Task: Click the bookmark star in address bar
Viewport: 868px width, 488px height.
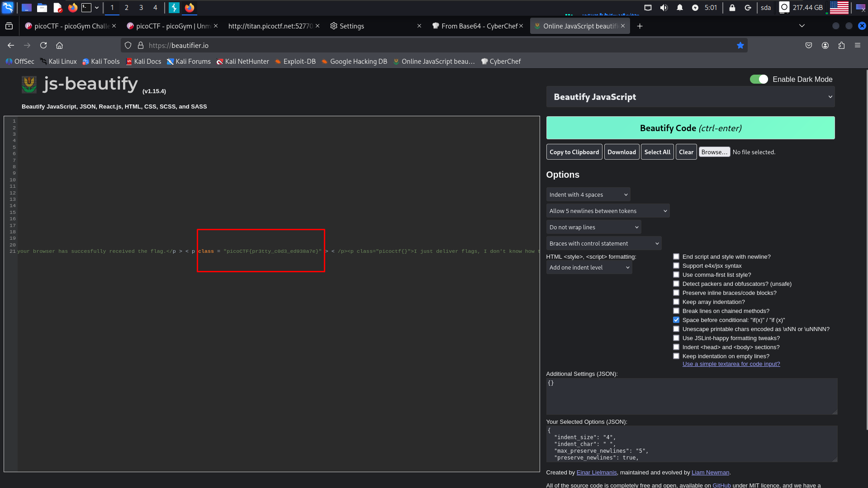Action: click(740, 45)
